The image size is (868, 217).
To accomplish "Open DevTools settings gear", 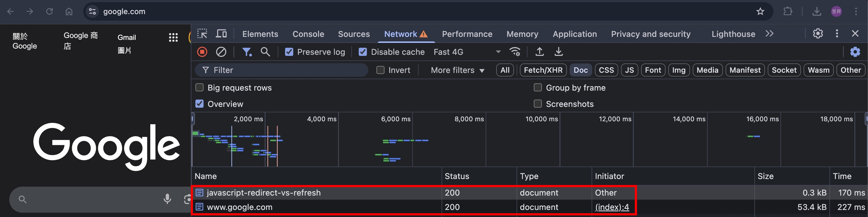I will click(818, 33).
